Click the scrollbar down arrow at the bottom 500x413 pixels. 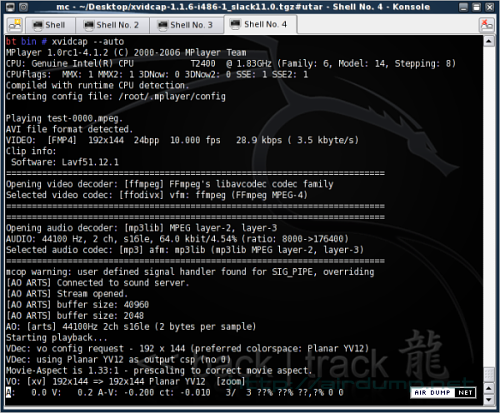coord(489,399)
